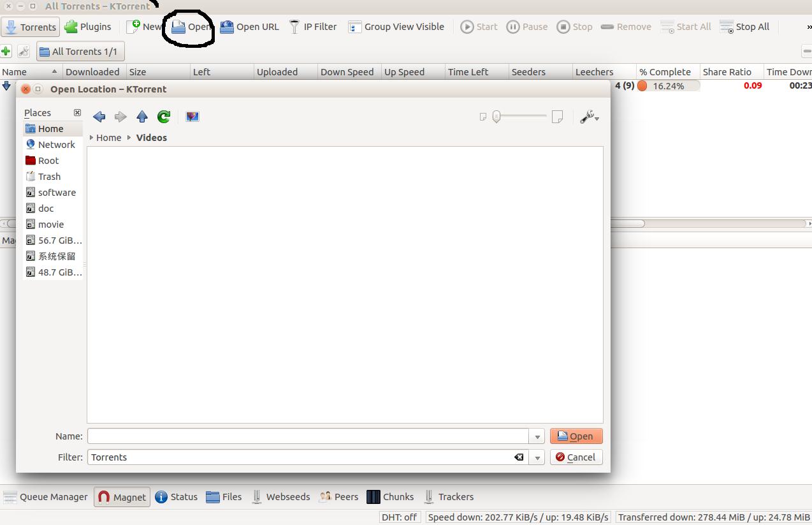Click the show preview icon

(x=192, y=117)
